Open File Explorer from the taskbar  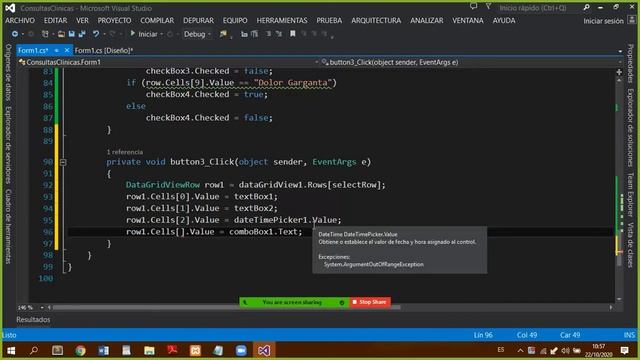[x=149, y=351]
